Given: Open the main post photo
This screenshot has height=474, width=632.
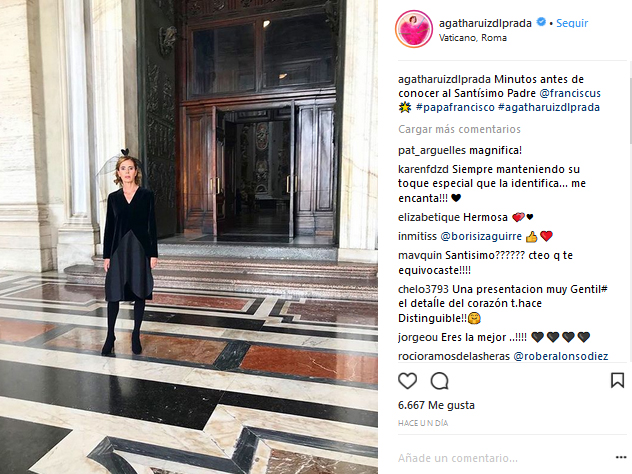Looking at the screenshot, I should pyautogui.click(x=189, y=237).
